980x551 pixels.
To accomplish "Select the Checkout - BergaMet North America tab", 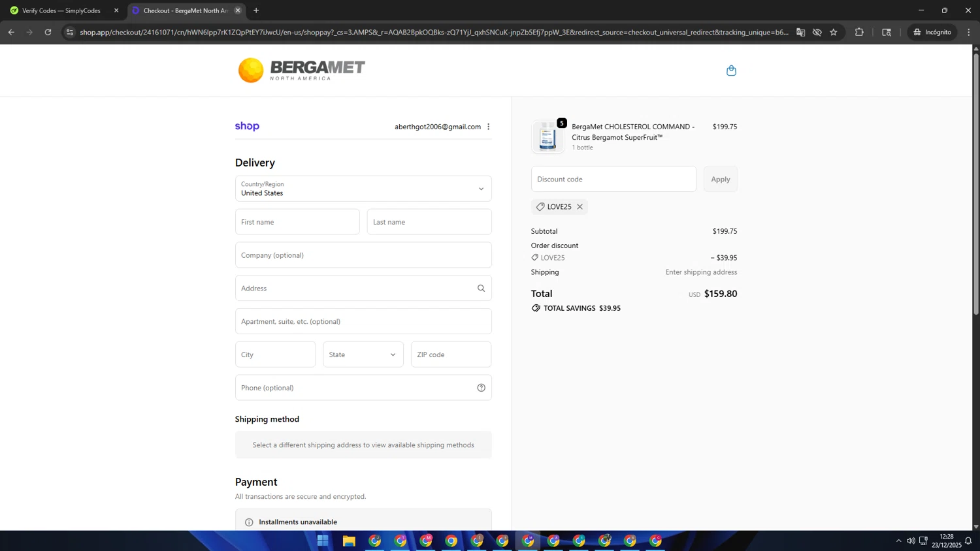I will click(x=185, y=10).
